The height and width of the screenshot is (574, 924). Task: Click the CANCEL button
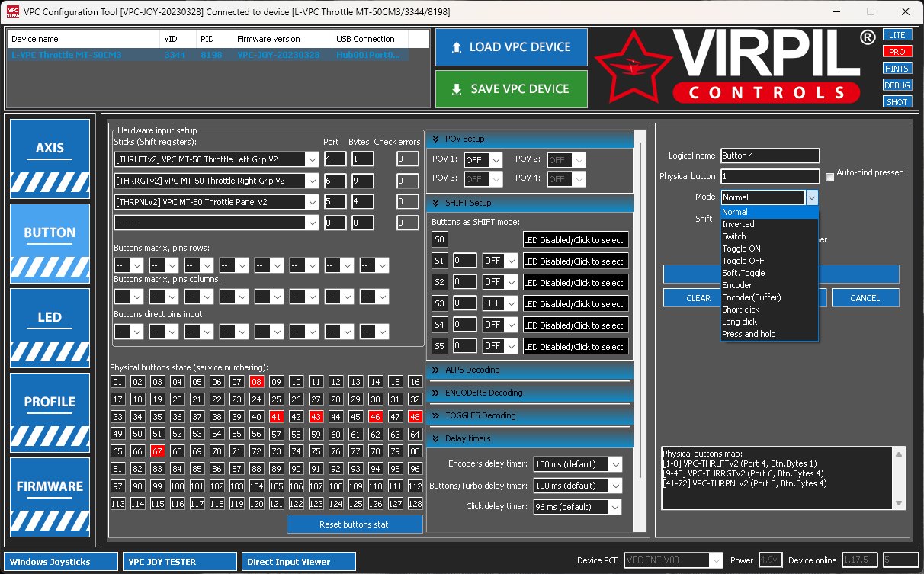(865, 298)
